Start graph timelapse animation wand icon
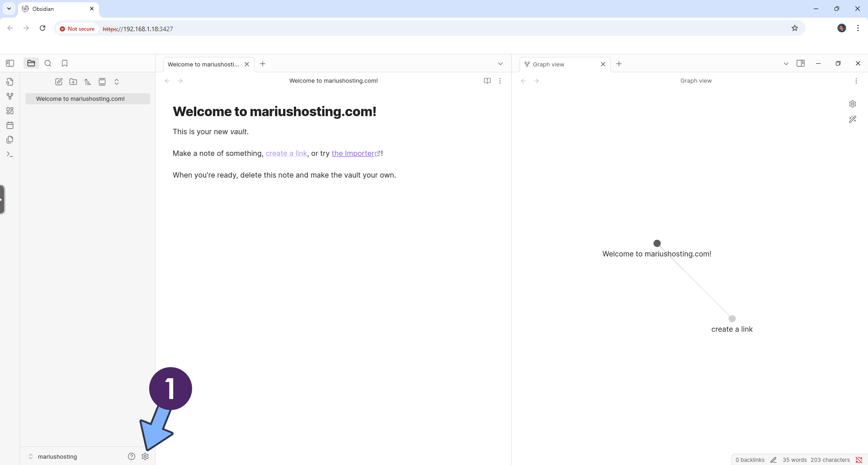This screenshot has height=465, width=868. (x=853, y=119)
